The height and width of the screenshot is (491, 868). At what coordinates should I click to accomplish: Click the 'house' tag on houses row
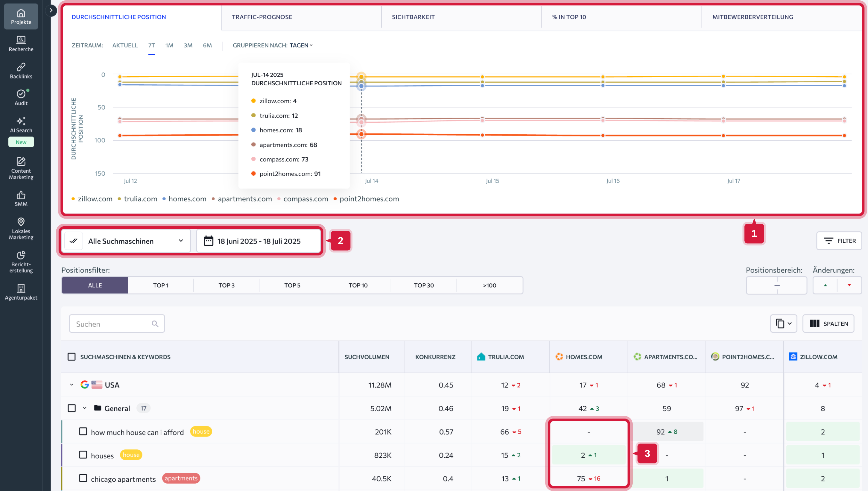[x=131, y=454]
